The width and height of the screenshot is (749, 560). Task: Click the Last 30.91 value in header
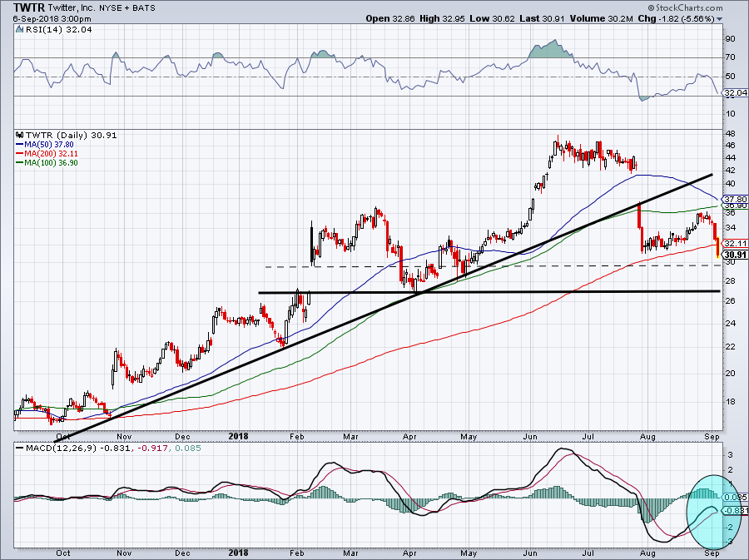(542, 18)
